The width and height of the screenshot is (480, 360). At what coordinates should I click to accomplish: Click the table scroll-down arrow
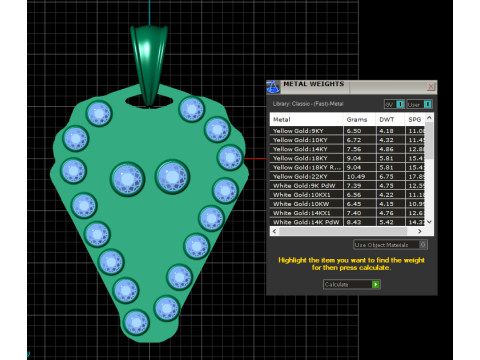click(x=429, y=222)
